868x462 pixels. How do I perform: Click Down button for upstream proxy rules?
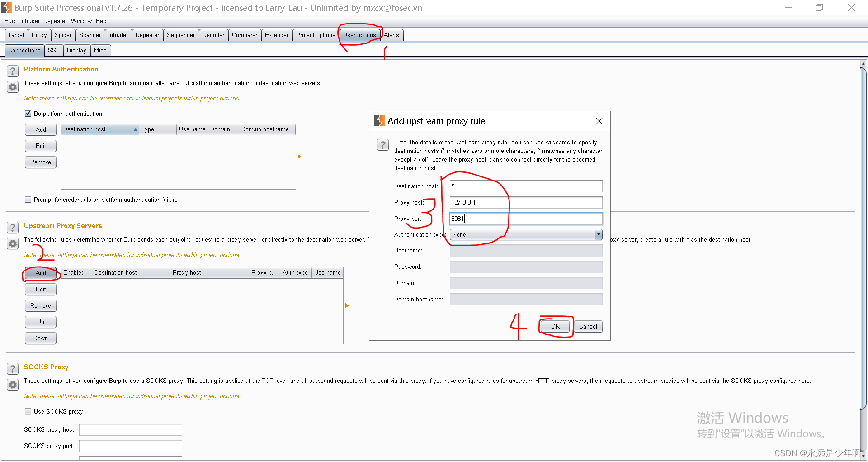[41, 338]
